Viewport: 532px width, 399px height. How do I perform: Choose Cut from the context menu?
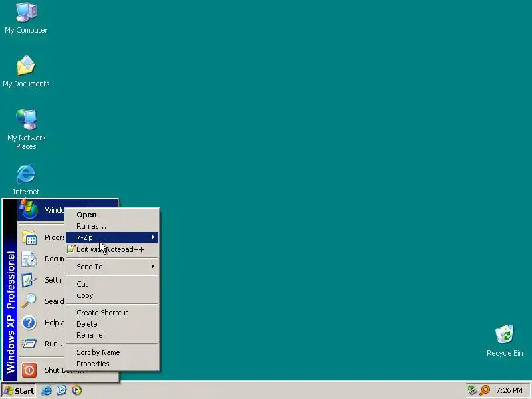pos(112,284)
